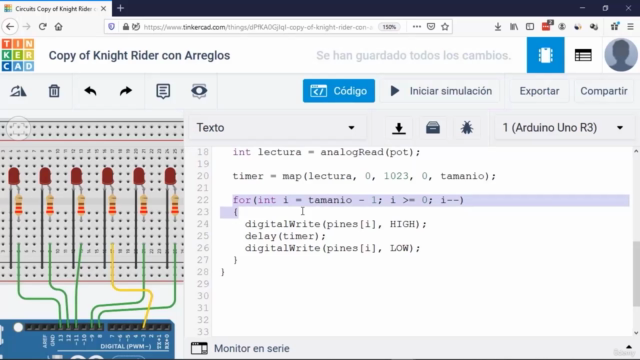Click digitalWrite pines[i] LOW line
Viewport: 640px width, 360px height.
click(332, 248)
